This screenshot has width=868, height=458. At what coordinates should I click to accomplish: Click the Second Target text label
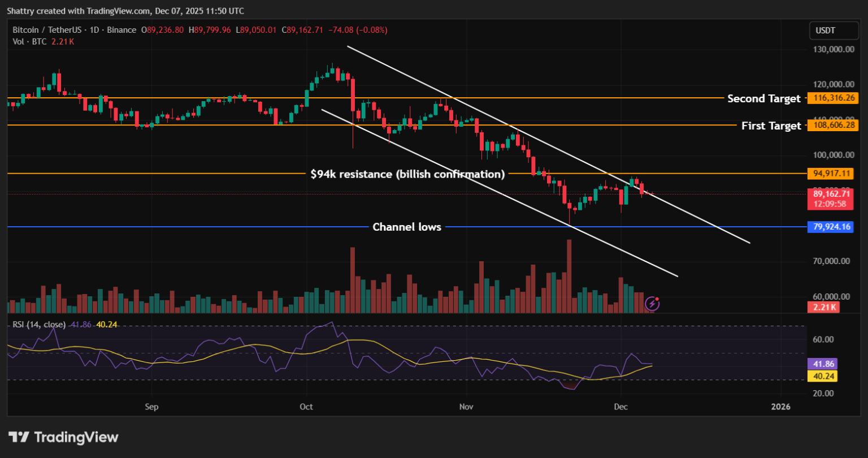coord(763,98)
